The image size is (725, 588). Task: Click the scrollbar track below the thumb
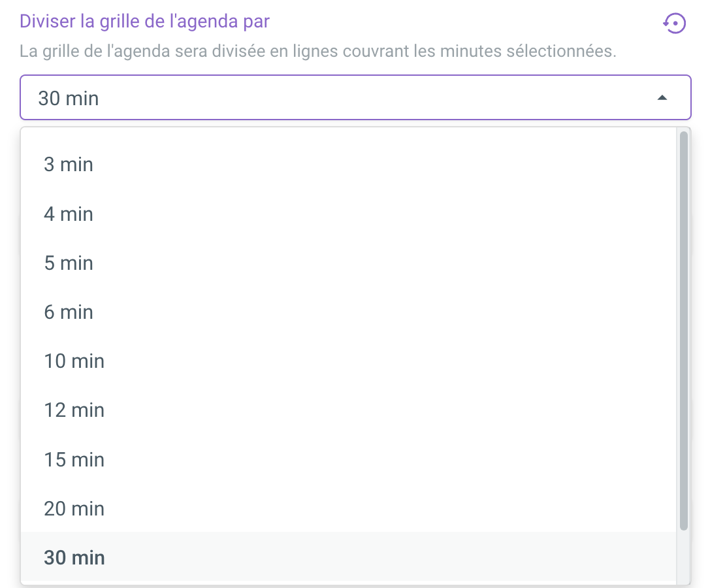click(683, 555)
